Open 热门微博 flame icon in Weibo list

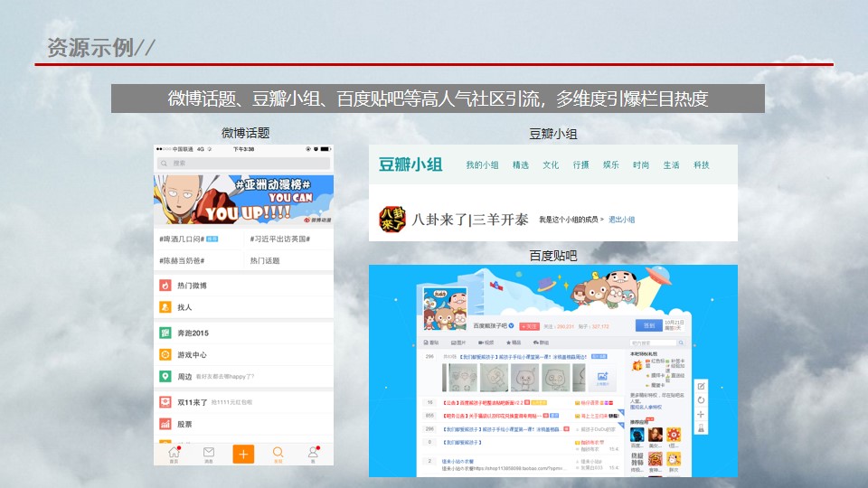click(165, 286)
